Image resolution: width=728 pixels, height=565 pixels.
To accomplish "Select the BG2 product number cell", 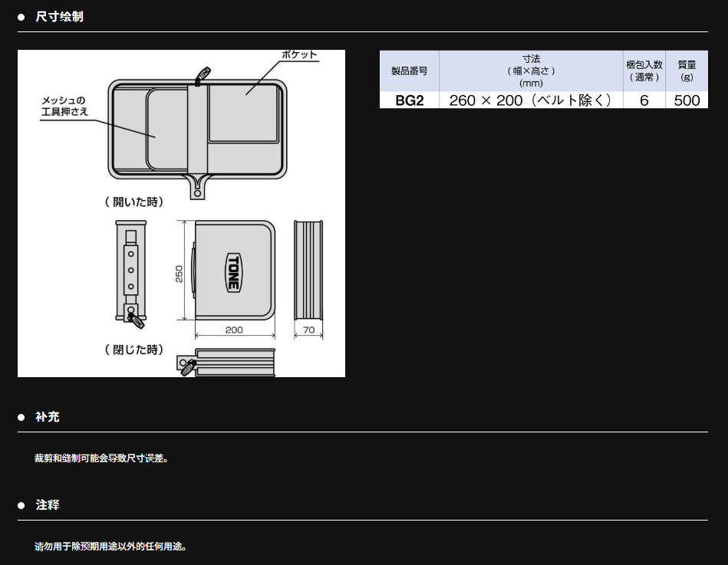I will tap(409, 100).
